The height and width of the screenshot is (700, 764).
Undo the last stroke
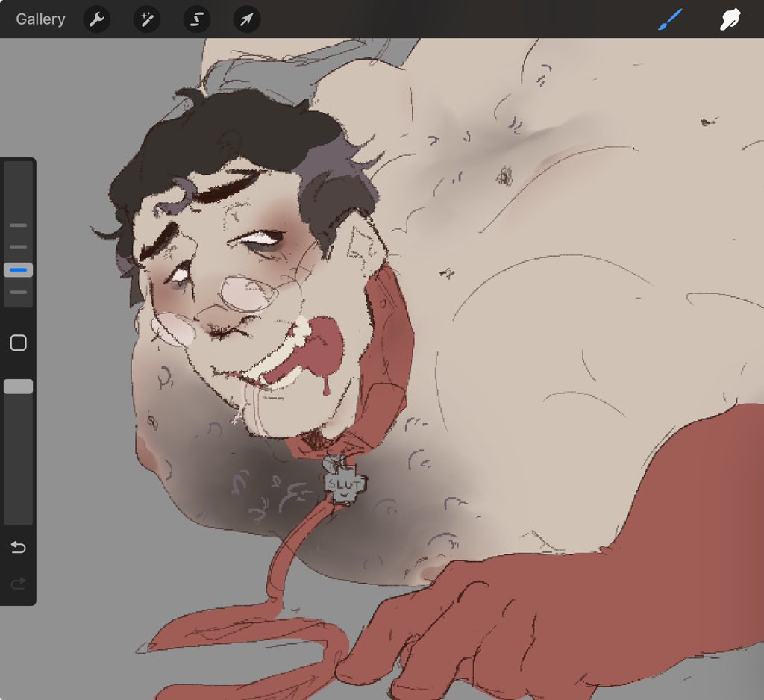point(19,548)
